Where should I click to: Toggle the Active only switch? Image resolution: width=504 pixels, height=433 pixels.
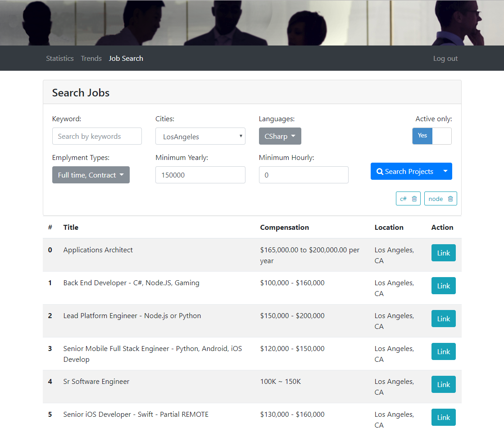tap(432, 136)
